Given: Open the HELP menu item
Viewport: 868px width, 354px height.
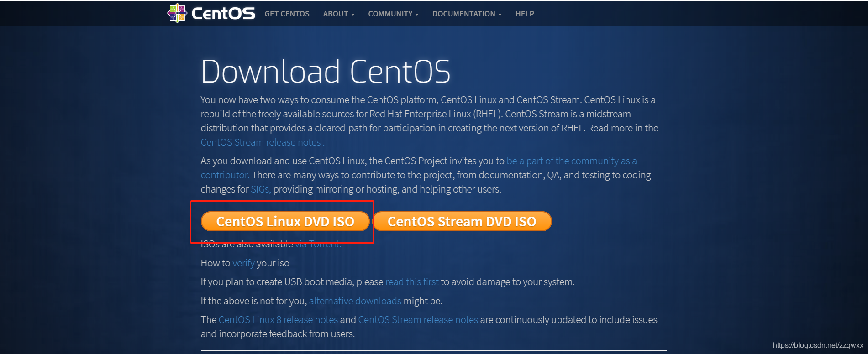Looking at the screenshot, I should coord(525,14).
